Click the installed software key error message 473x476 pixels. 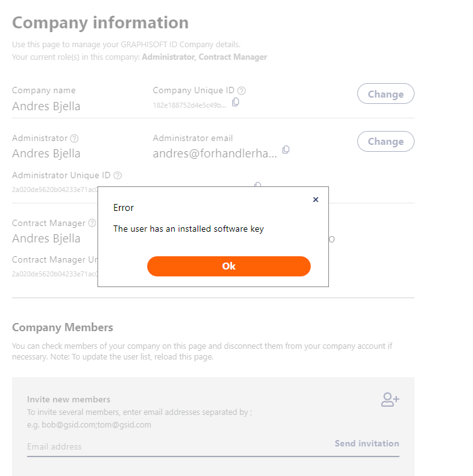pos(188,229)
